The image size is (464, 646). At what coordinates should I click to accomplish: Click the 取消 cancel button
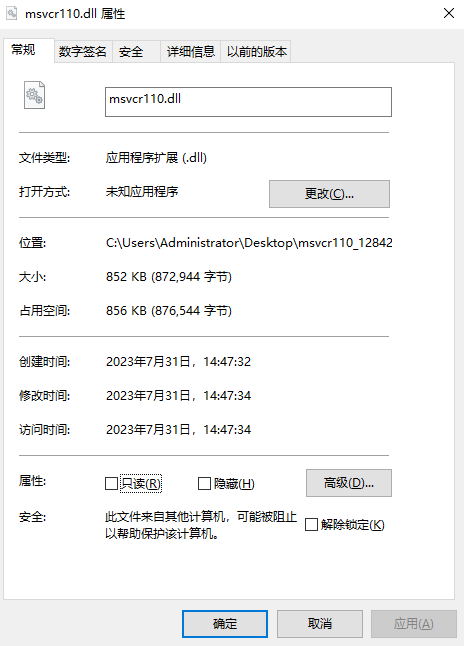click(x=320, y=624)
